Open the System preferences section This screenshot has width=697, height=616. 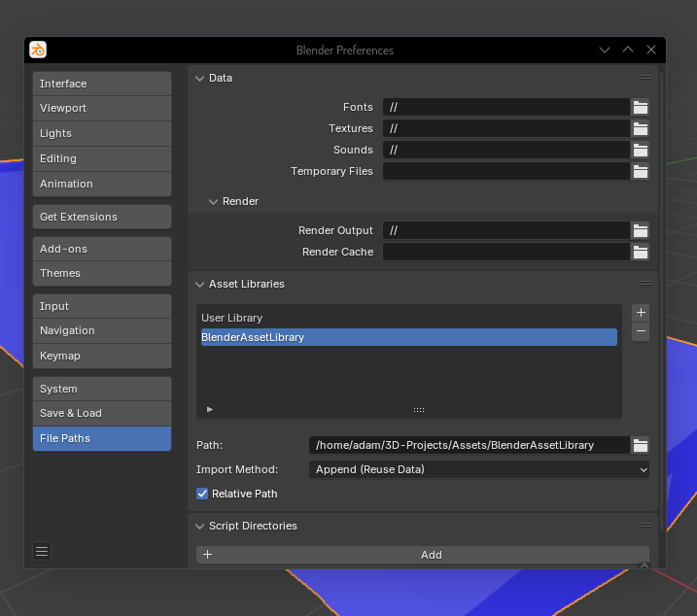tap(102, 389)
